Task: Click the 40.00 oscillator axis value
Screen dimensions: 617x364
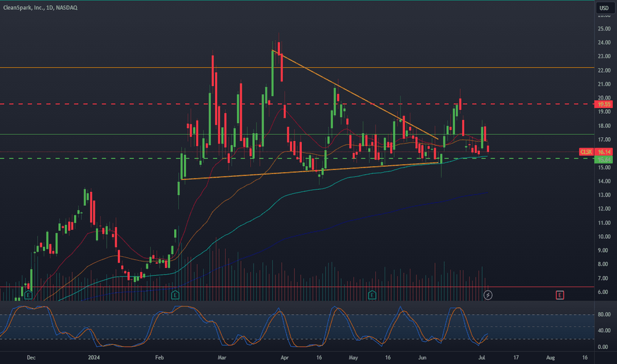Action: point(604,330)
